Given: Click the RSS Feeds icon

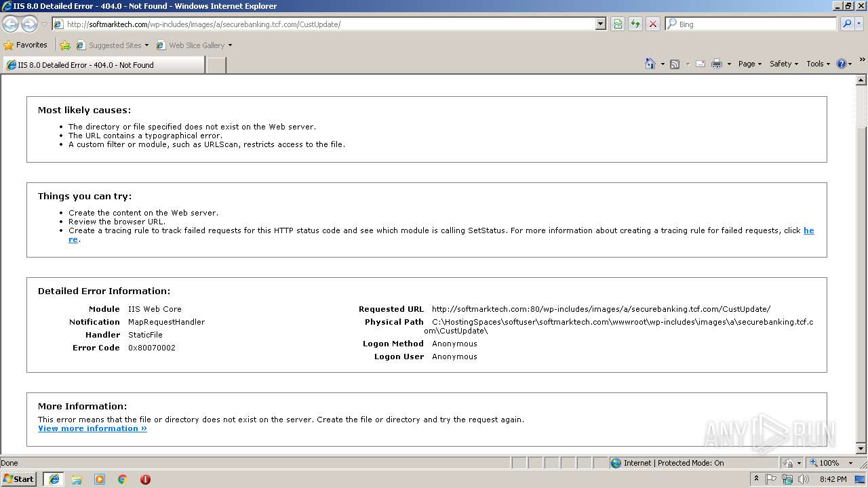Looking at the screenshot, I should (x=675, y=64).
